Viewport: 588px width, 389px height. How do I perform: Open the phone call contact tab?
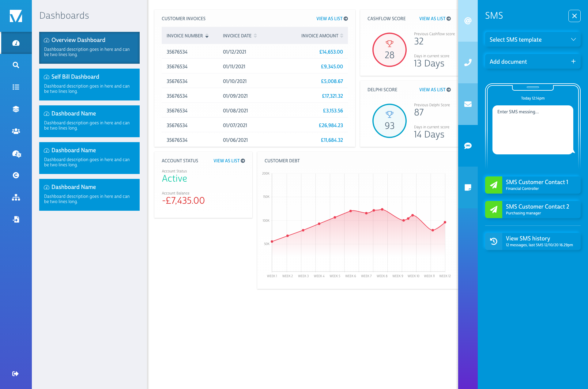pyautogui.click(x=468, y=62)
